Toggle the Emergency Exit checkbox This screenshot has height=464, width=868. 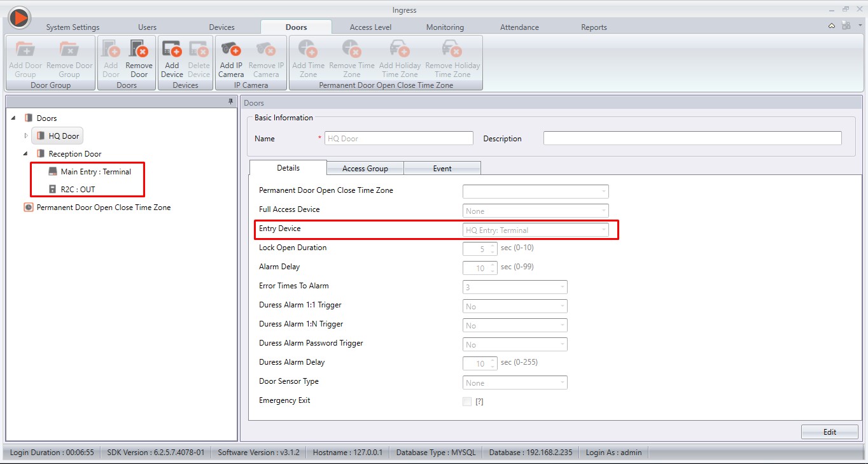tap(467, 401)
